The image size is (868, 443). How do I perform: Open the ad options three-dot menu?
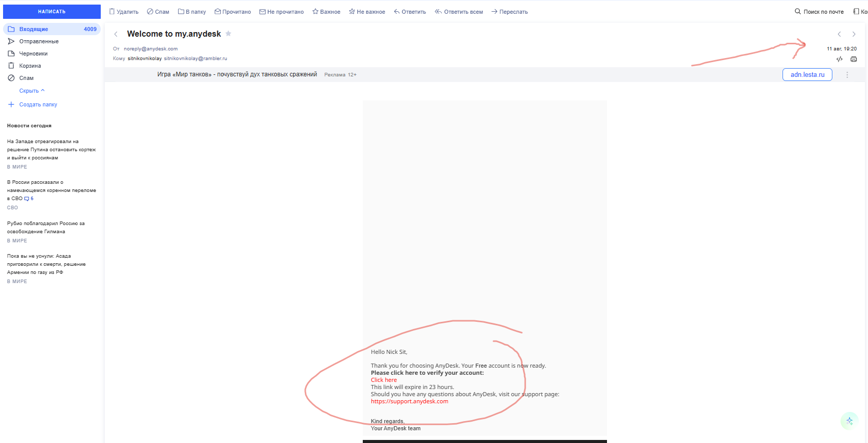pyautogui.click(x=847, y=75)
